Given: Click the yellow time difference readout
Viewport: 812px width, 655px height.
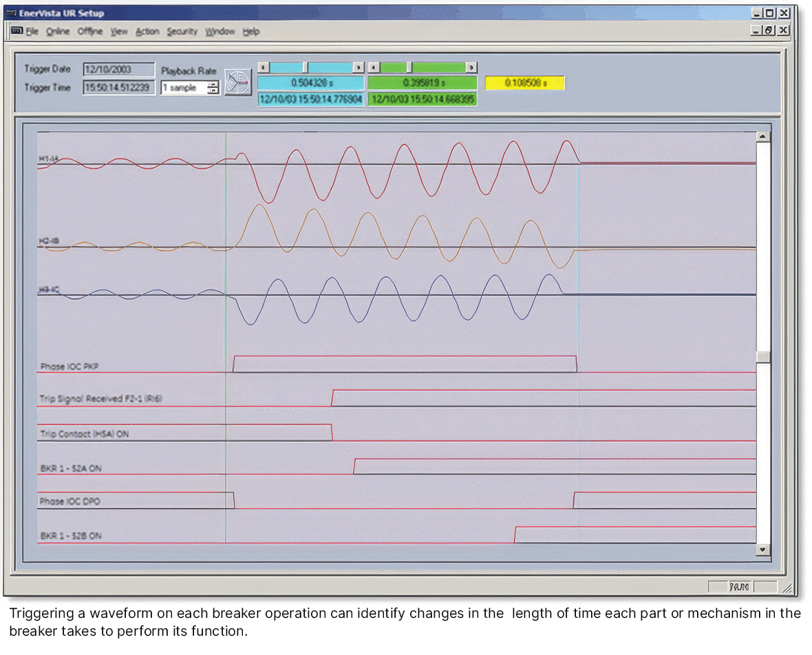Looking at the screenshot, I should click(524, 83).
